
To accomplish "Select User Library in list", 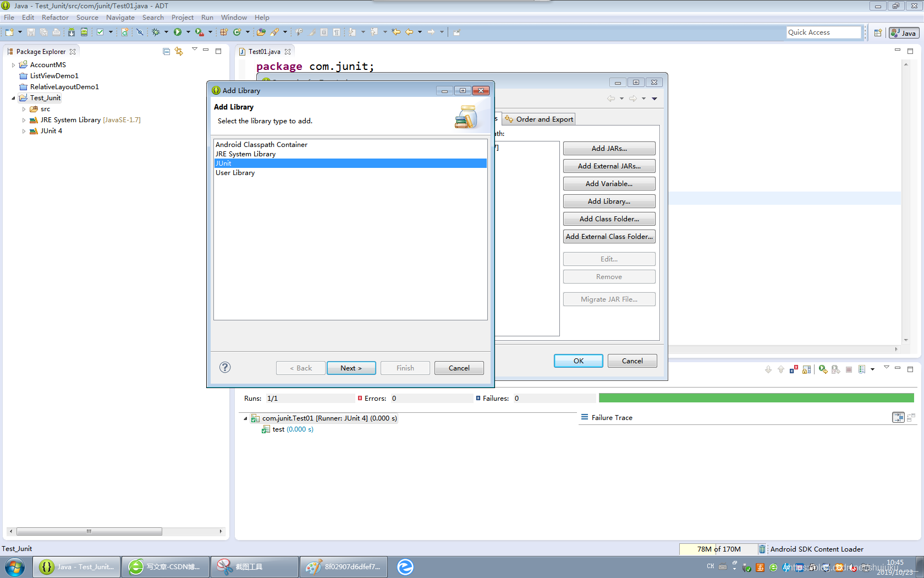I will (x=350, y=173).
